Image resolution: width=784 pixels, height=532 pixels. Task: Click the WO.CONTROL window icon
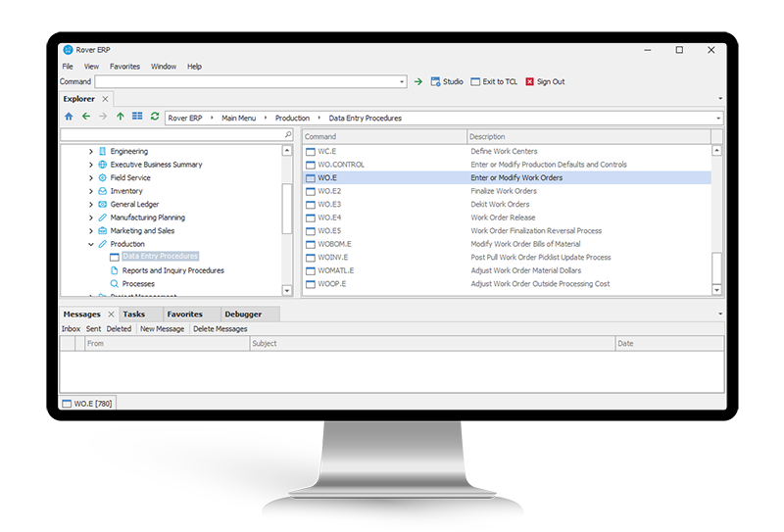click(x=311, y=165)
